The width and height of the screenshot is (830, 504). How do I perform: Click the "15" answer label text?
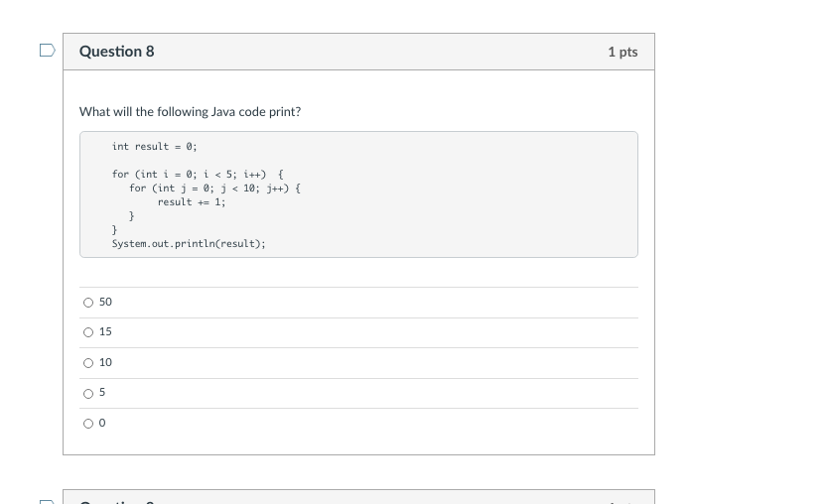105,331
